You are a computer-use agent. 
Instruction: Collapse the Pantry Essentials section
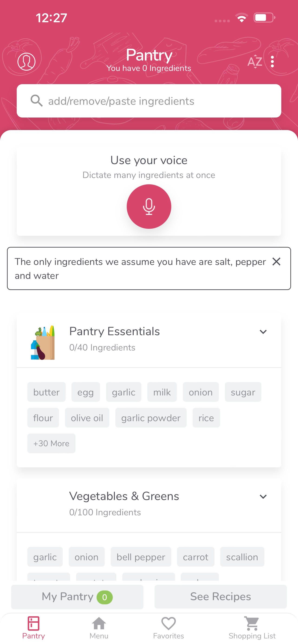(x=263, y=332)
